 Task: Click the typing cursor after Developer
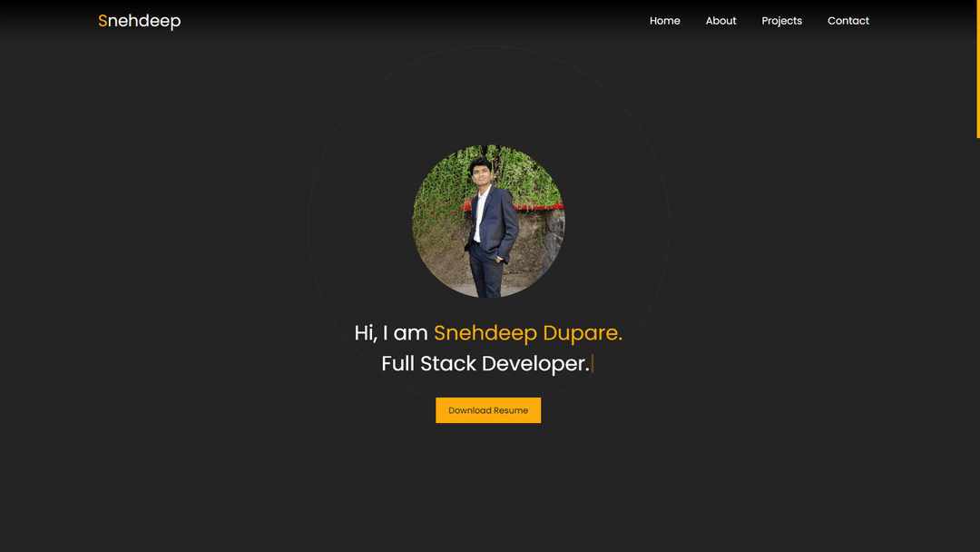[593, 363]
